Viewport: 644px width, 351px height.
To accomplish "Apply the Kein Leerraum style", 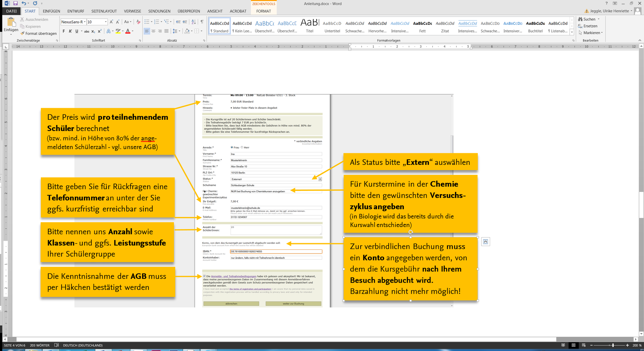I will coord(242,26).
